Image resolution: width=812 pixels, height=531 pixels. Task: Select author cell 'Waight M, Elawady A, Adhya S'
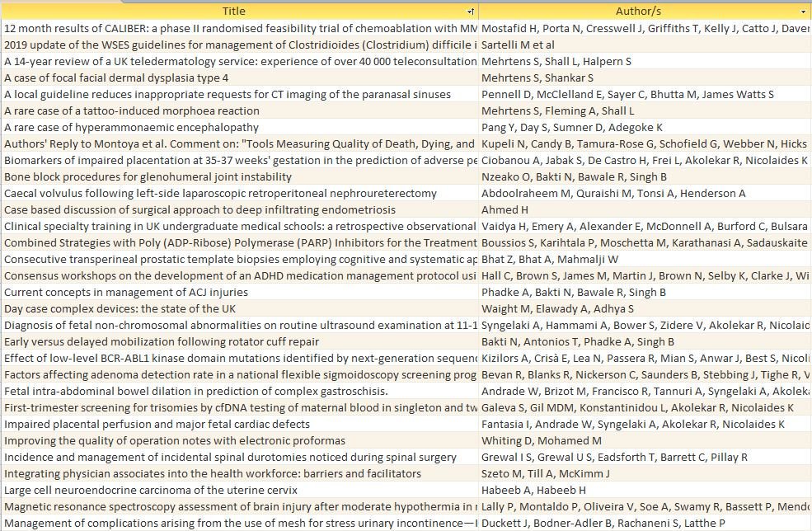pos(645,308)
